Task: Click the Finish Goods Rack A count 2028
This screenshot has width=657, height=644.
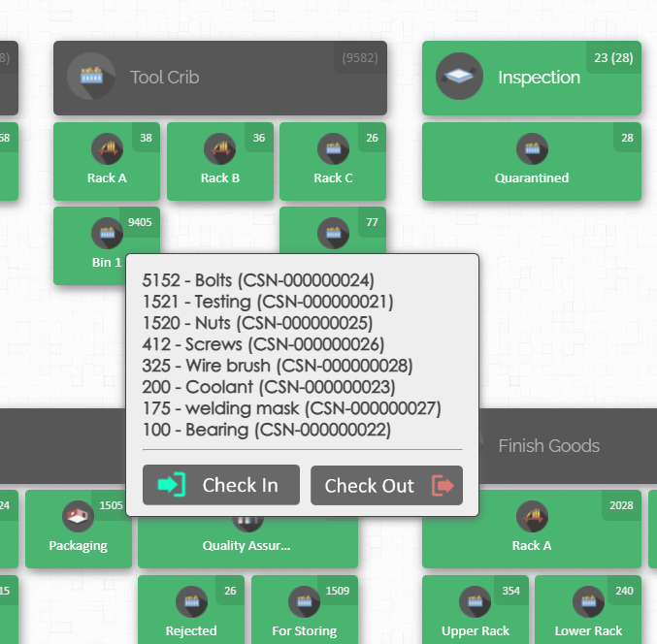Action: pos(621,505)
